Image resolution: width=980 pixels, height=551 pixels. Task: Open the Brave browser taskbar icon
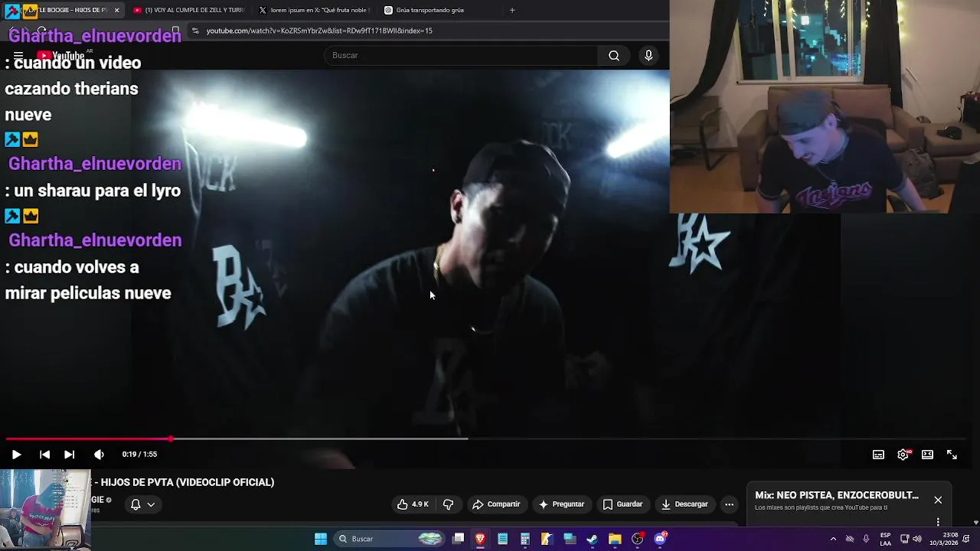pos(480,539)
